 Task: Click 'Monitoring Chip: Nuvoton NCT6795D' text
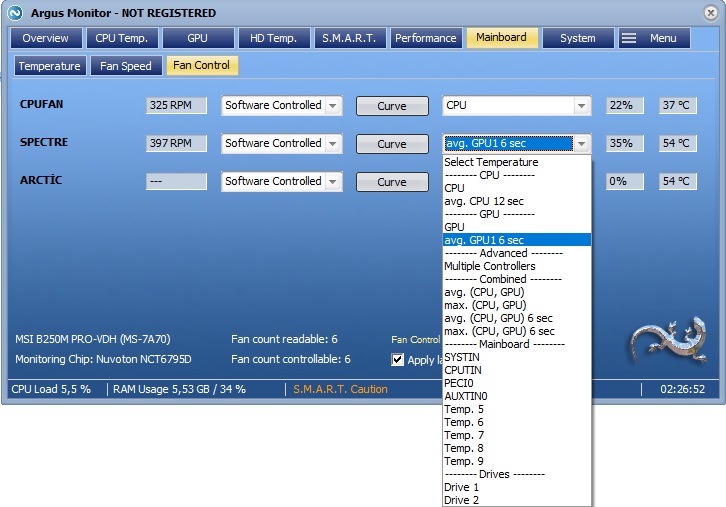(x=103, y=359)
